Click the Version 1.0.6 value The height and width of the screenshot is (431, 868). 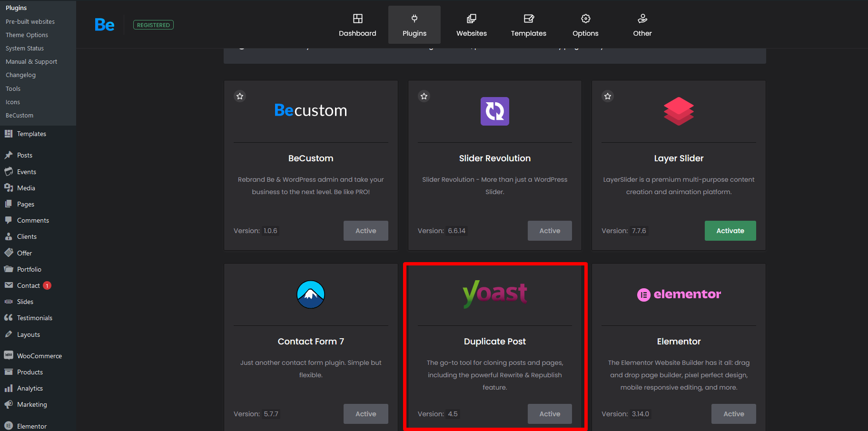coord(270,231)
